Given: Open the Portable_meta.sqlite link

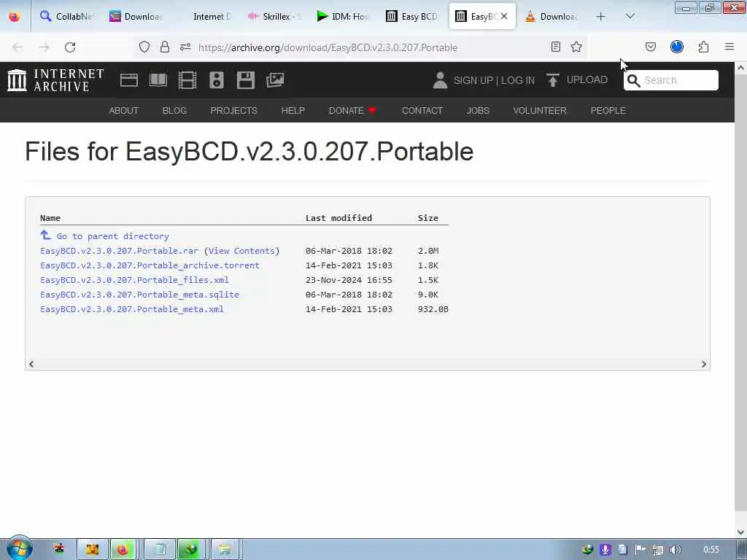Looking at the screenshot, I should (x=139, y=295).
